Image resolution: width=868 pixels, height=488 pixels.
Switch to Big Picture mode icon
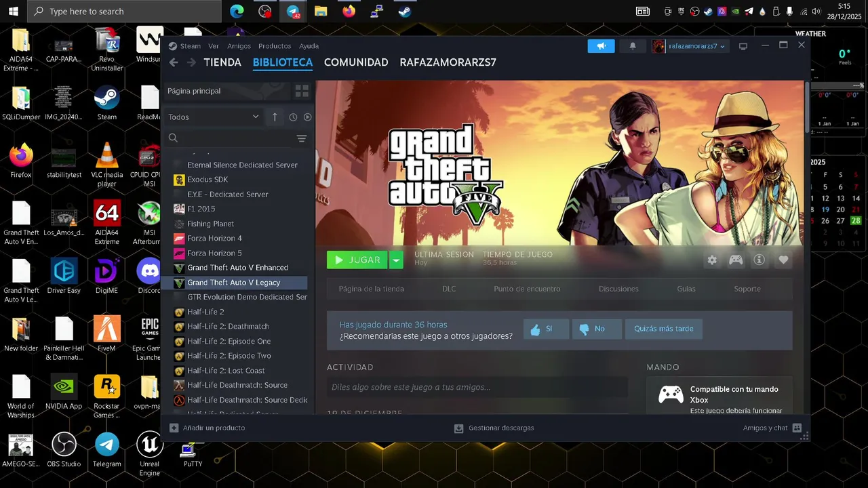click(x=743, y=46)
